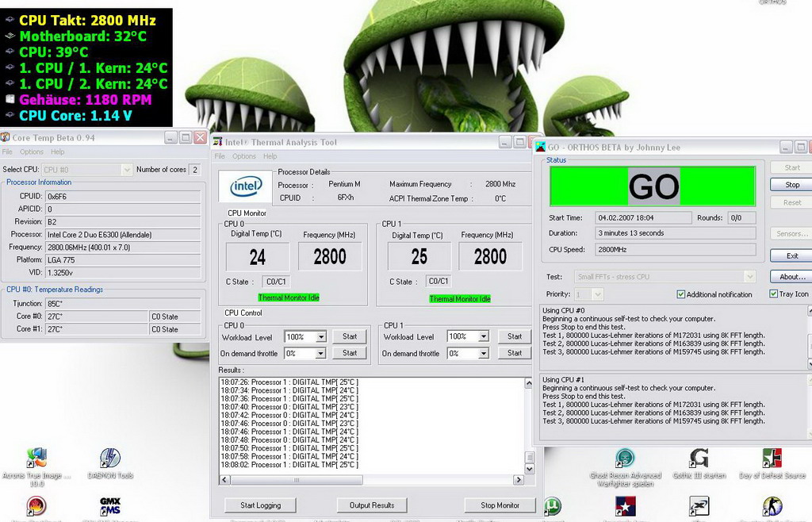
Task: Click the green GO status indicator
Action: 653,186
